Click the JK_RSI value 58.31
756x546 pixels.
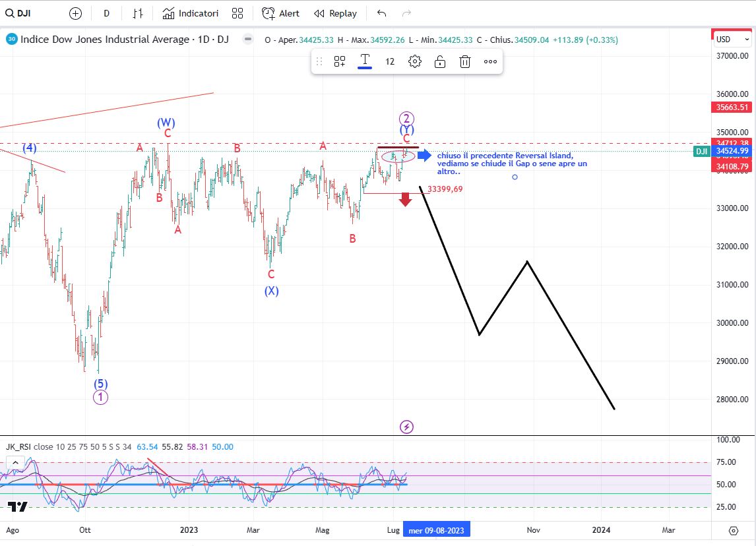[x=197, y=446]
